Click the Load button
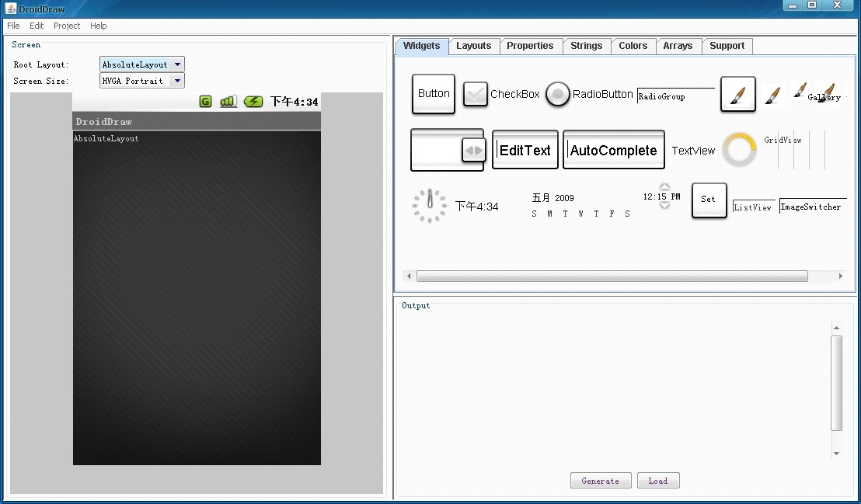The width and height of the screenshot is (861, 504). 657,481
